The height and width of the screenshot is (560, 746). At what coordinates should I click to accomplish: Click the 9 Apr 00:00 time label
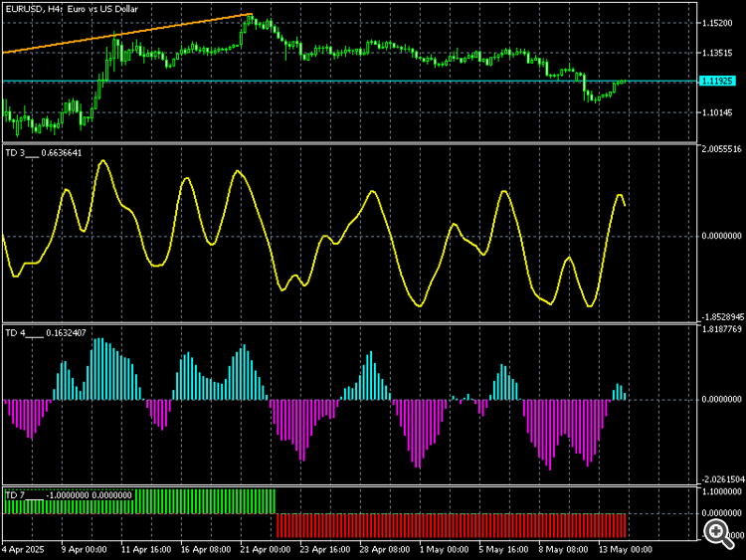[84, 549]
